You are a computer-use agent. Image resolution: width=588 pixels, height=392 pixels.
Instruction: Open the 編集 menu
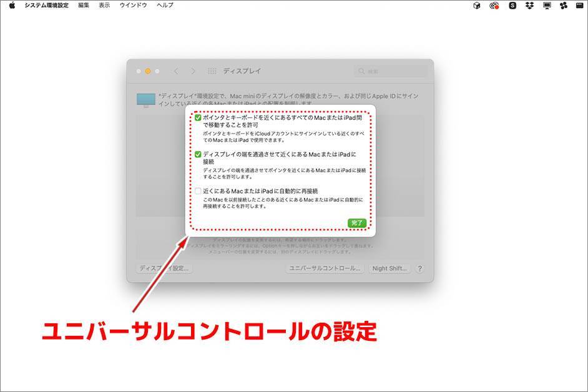84,5
